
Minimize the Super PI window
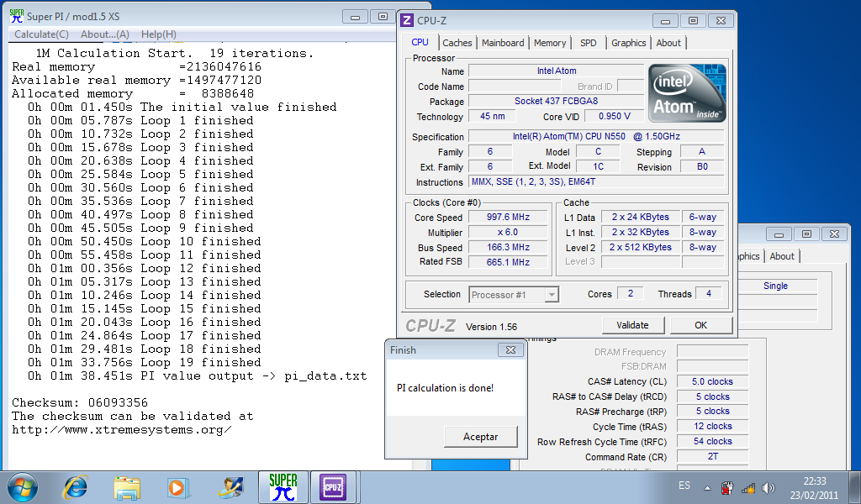coord(356,17)
